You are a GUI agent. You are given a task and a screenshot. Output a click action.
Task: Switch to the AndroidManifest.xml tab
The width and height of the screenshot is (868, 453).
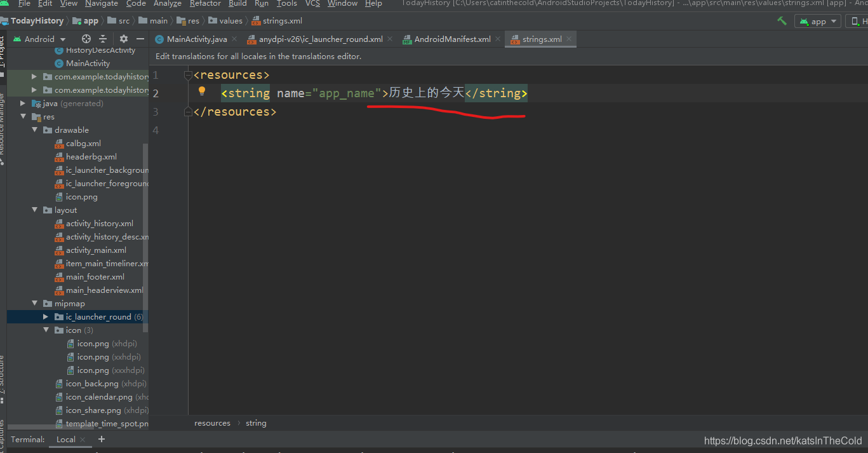pyautogui.click(x=452, y=39)
